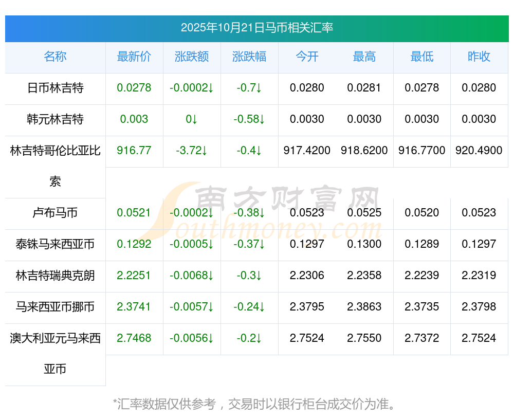Click change amount 0↓ in 韩元林吉特 row
Viewport: 514px width, 420px height.
click(192, 119)
